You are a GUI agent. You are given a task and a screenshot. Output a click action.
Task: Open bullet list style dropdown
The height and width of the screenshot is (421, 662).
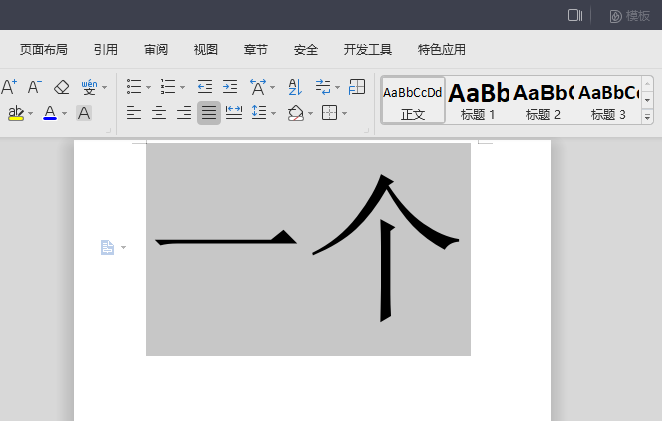click(148, 87)
